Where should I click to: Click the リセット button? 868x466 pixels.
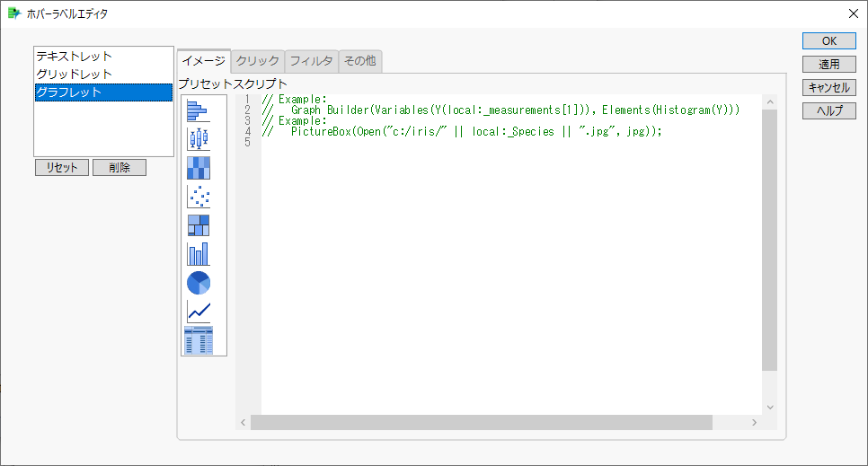(x=61, y=168)
